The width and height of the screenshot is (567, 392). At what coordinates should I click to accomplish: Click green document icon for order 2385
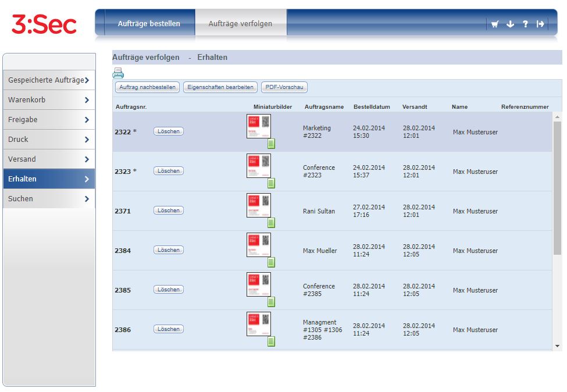271,302
